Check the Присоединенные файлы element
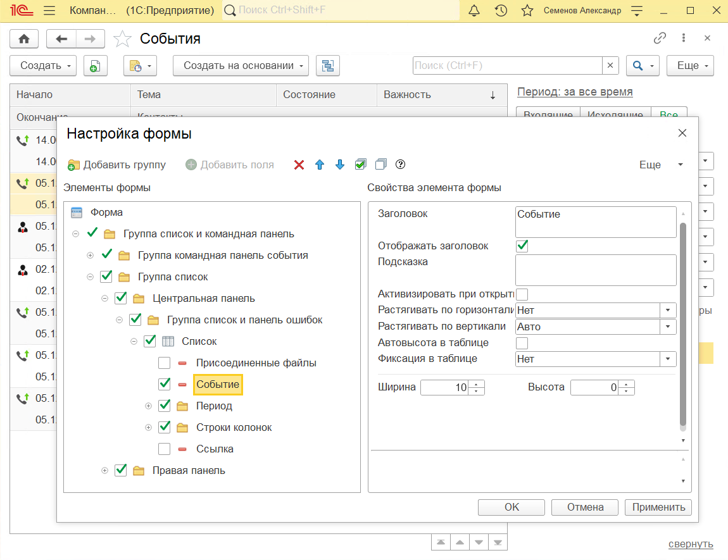This screenshot has width=728, height=560. 165,363
